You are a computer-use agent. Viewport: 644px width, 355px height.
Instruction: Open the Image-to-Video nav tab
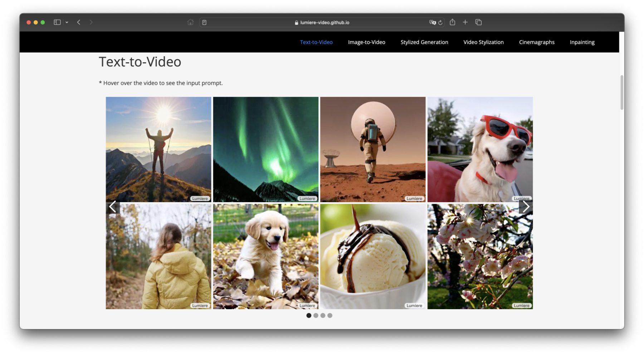(366, 42)
